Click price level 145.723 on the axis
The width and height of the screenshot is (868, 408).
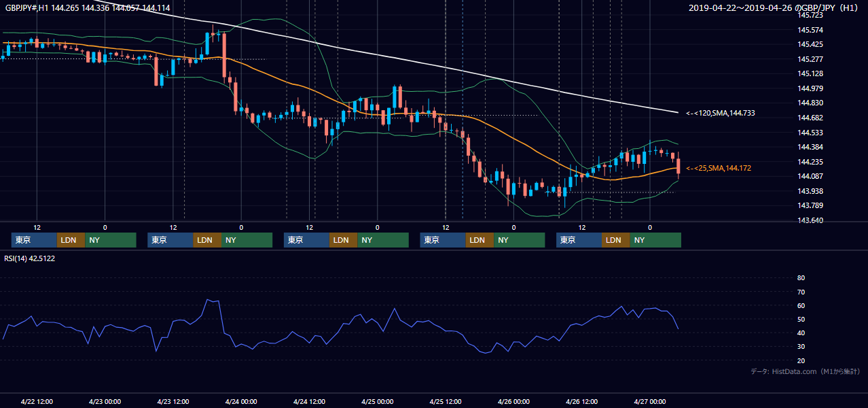[x=811, y=15]
